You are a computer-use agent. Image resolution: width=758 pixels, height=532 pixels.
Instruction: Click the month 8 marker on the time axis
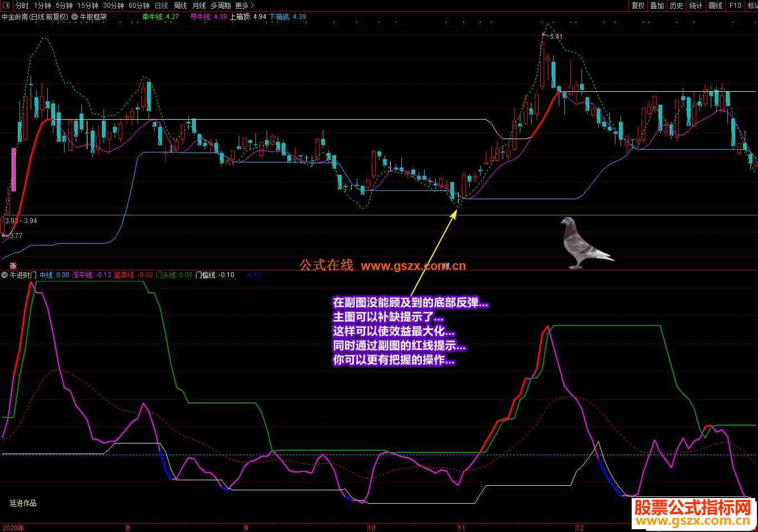pyautogui.click(x=129, y=528)
